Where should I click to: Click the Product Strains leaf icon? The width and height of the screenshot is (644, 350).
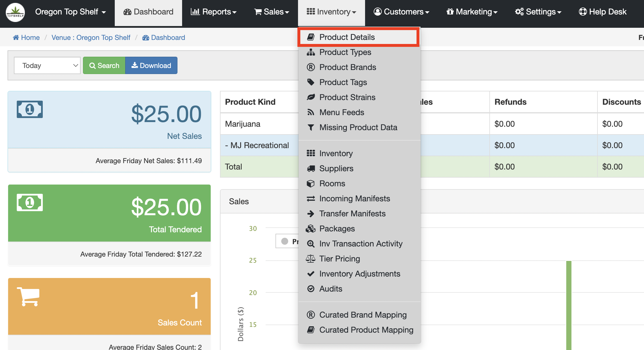click(311, 97)
